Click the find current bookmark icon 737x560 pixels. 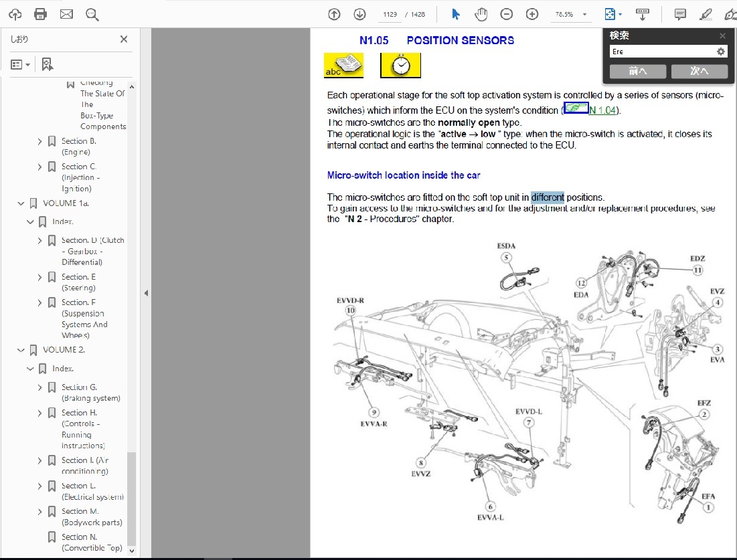[x=47, y=64]
